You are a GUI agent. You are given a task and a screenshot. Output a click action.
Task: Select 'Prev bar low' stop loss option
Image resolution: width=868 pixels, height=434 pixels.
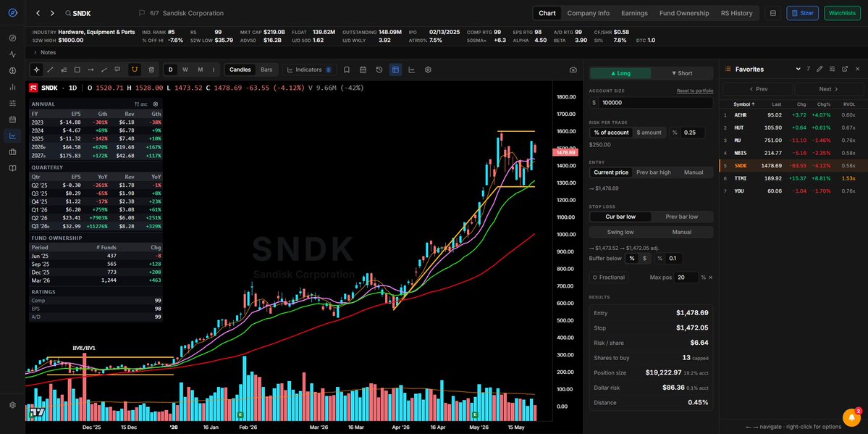click(681, 217)
